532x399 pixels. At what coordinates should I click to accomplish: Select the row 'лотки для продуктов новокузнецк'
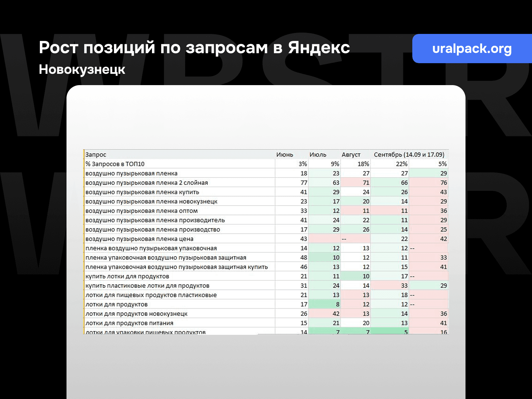[x=136, y=313]
